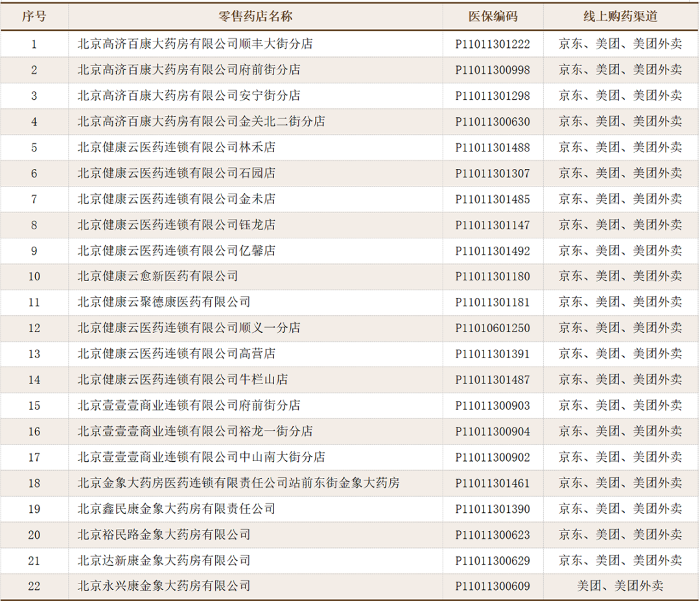Select 北京健康云医药连锁有限公司石园店 row name

coord(176,174)
